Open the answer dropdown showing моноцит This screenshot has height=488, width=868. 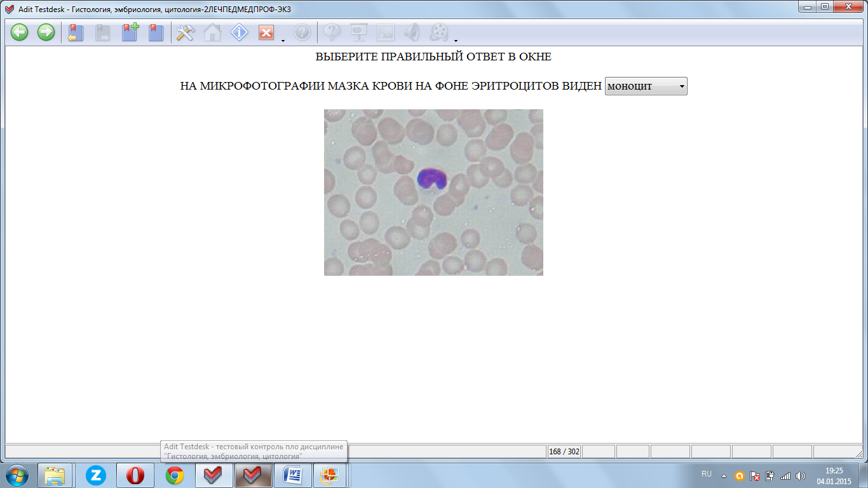click(646, 86)
